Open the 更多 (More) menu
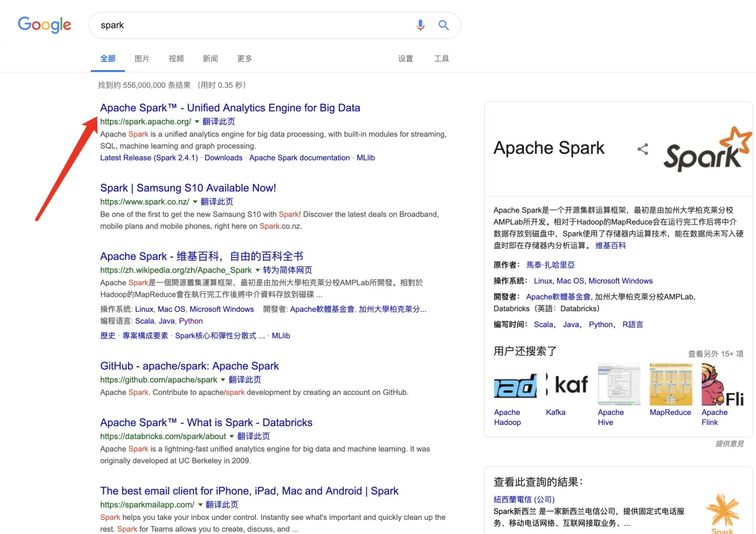Screen dimensions: 756x534 244,59
